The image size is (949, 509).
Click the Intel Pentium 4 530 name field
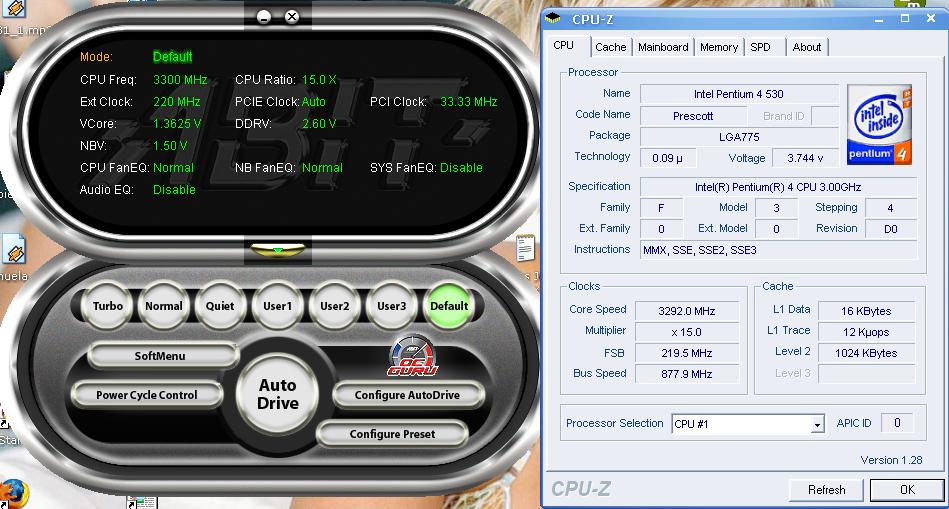click(739, 94)
